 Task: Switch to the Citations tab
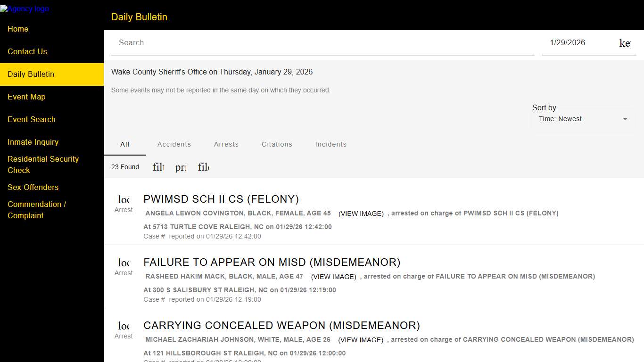click(277, 144)
